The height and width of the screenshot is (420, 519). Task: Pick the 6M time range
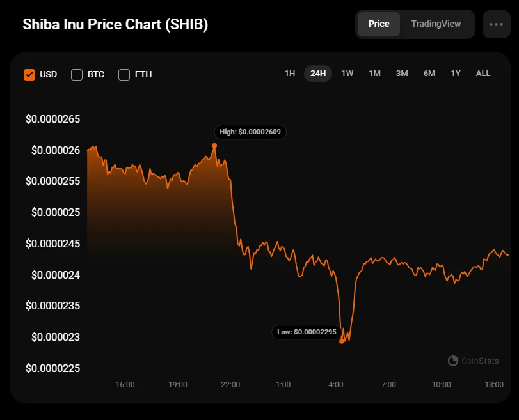coord(429,74)
